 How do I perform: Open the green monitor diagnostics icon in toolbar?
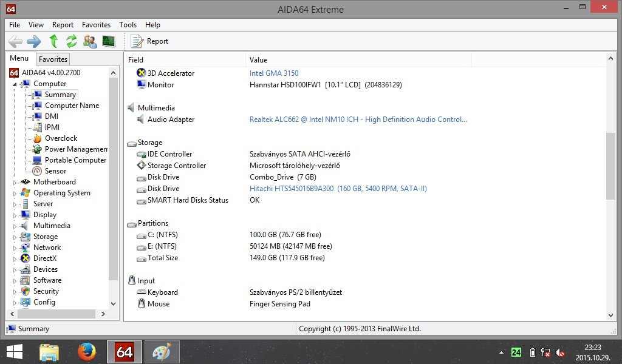(108, 41)
